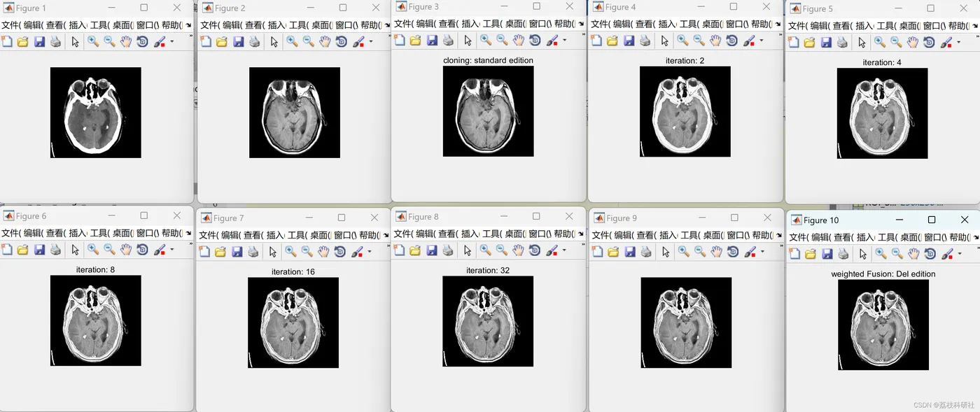This screenshot has width=980, height=412.
Task: Click New Figure icon in Figure 2
Action: point(206,41)
